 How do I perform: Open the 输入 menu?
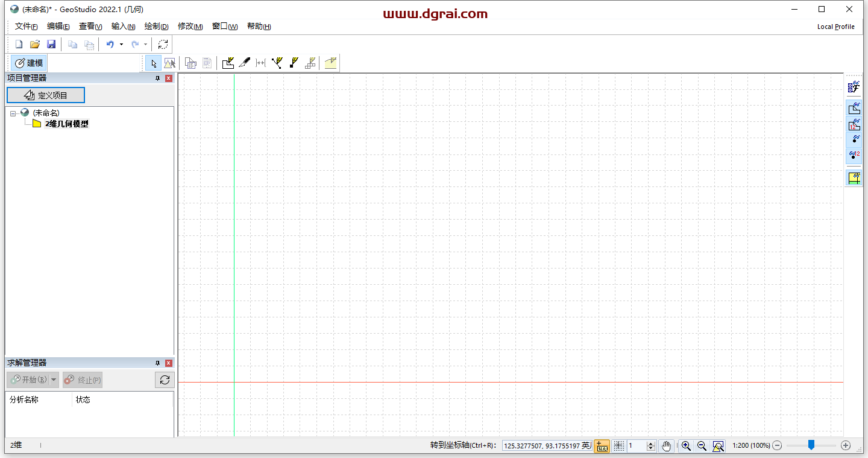[x=123, y=27]
